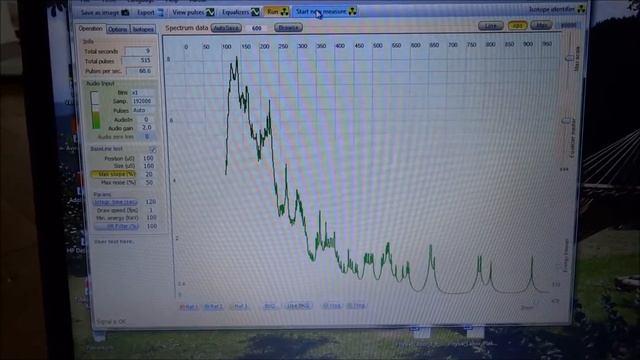Open the View pulses waveform icon
Image resolution: width=640 pixels, height=360 pixels.
pyautogui.click(x=210, y=12)
